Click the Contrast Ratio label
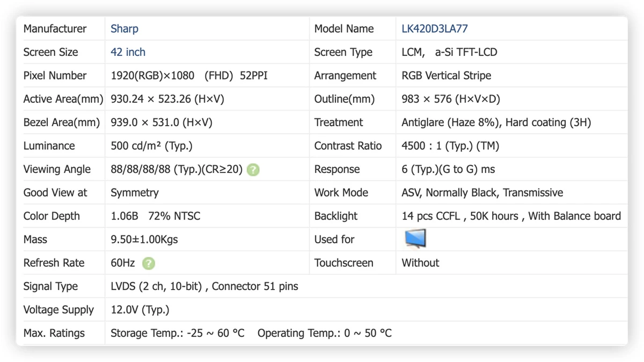 point(348,146)
